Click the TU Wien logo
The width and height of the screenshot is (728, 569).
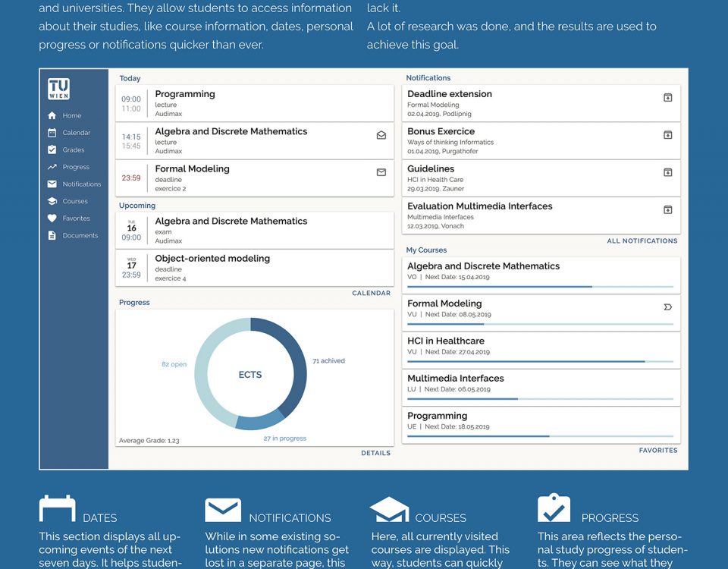point(58,89)
